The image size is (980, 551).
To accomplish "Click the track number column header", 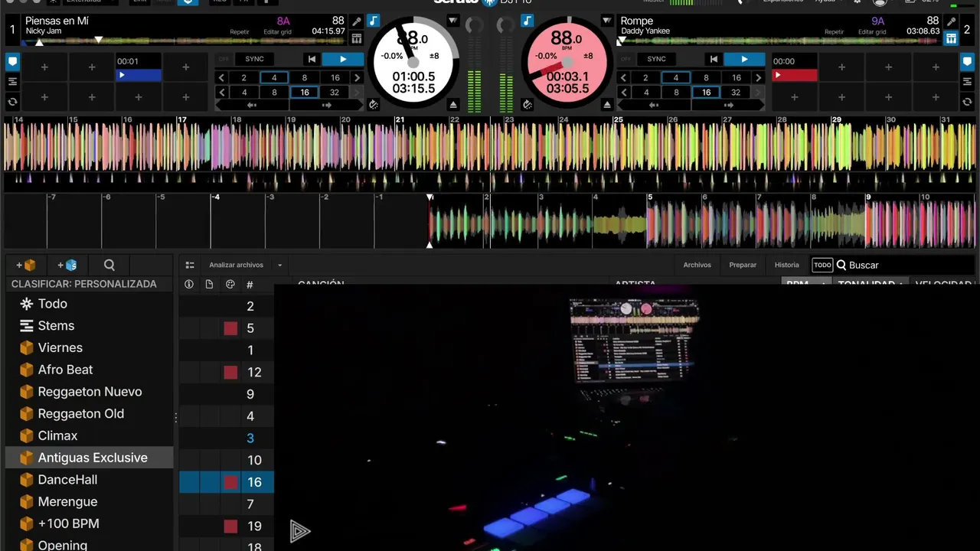I will (x=250, y=285).
